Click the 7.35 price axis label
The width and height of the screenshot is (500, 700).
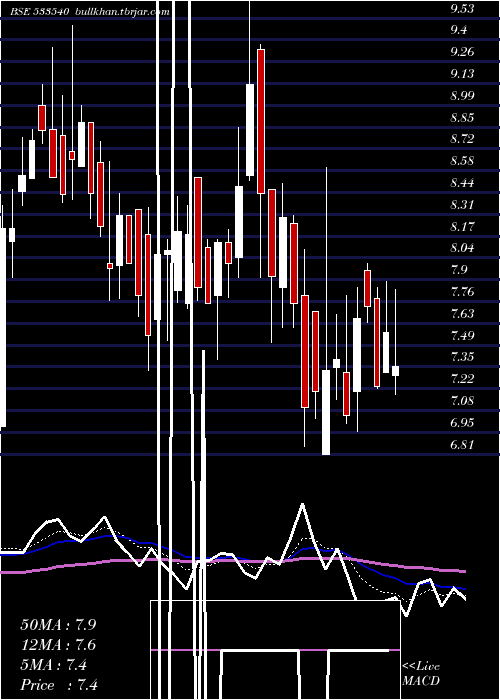(x=462, y=357)
